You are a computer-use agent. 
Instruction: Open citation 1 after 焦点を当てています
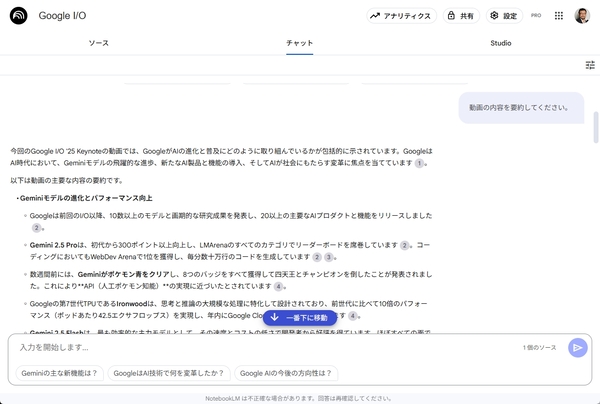(x=419, y=163)
